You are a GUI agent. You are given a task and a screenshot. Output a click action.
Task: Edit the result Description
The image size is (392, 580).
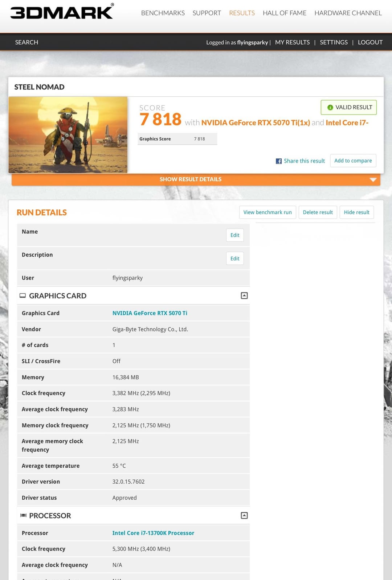pyautogui.click(x=235, y=258)
